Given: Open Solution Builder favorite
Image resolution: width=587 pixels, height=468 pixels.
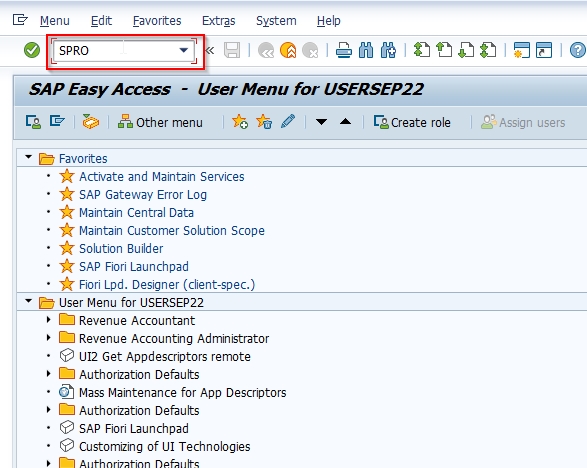Looking at the screenshot, I should pyautogui.click(x=121, y=249).
